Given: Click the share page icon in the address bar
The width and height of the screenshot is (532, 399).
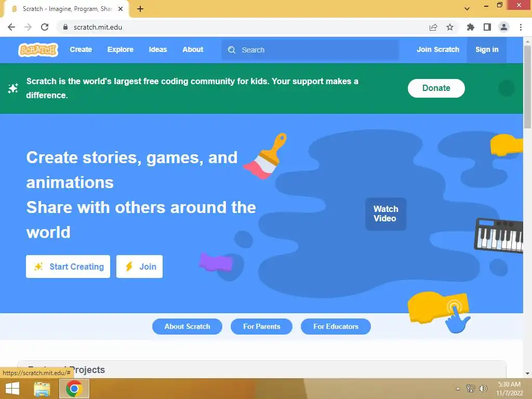Looking at the screenshot, I should 433,27.
